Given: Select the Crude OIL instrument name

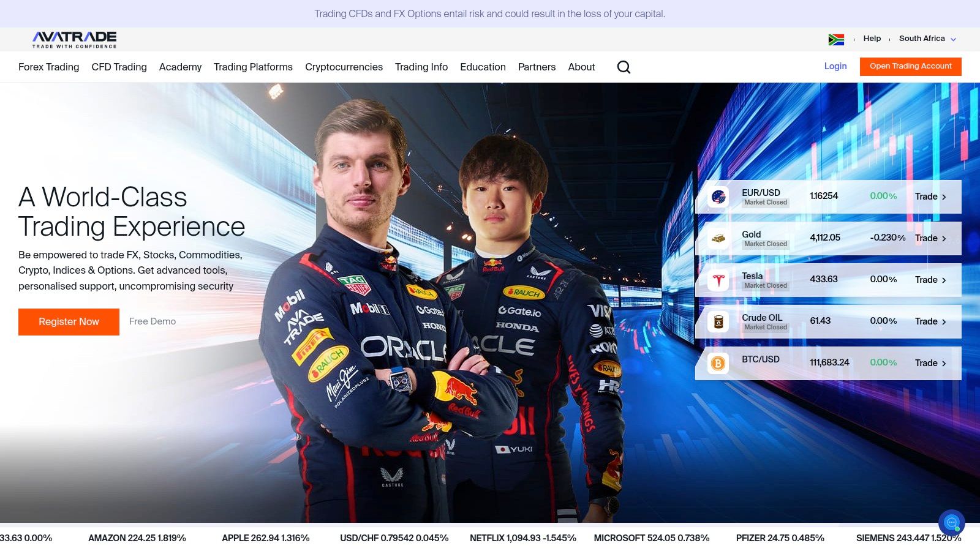Looking at the screenshot, I should [762, 318].
